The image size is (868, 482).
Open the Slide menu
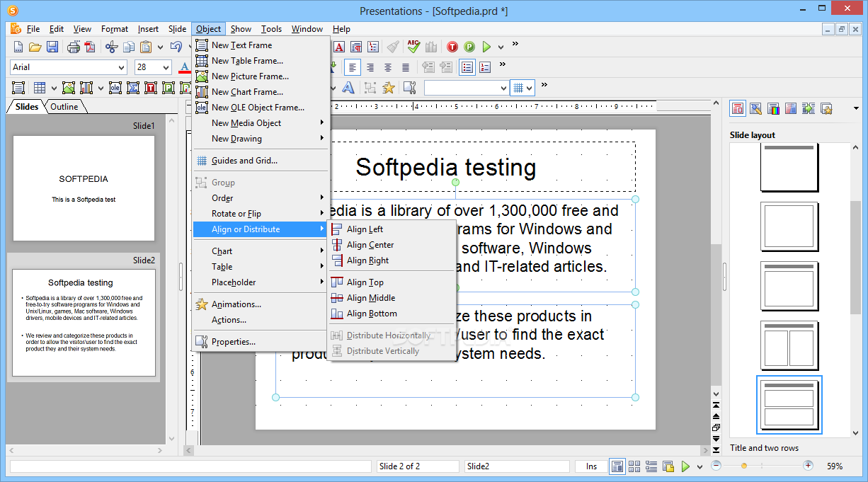click(x=177, y=29)
